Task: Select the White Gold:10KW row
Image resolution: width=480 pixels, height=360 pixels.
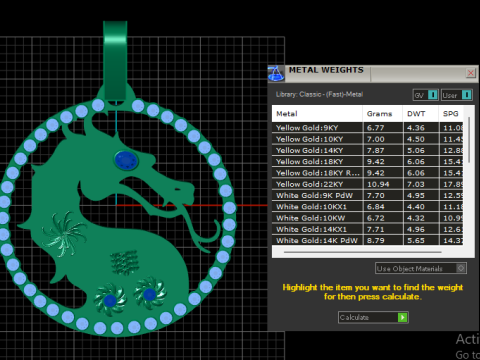Action: (x=368, y=218)
